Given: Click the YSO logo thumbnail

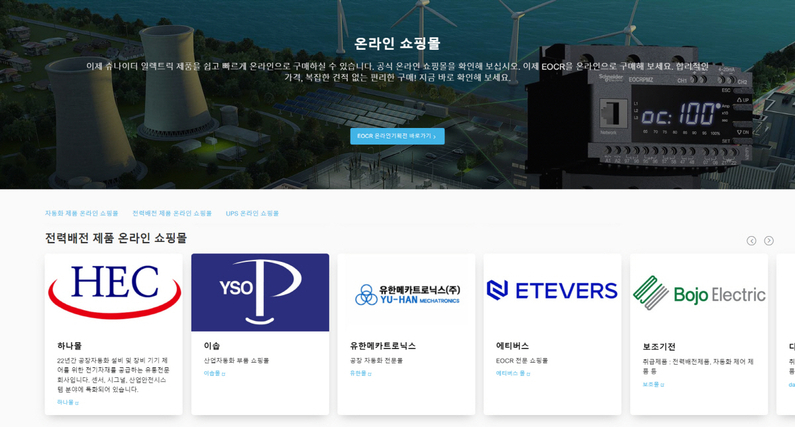Looking at the screenshot, I should 260,293.
